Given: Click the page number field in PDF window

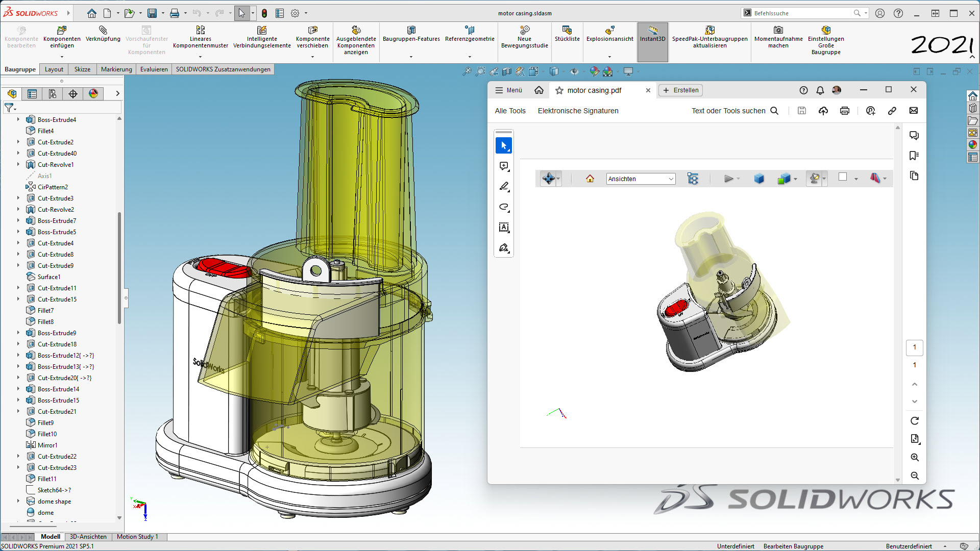Looking at the screenshot, I should 914,347.
